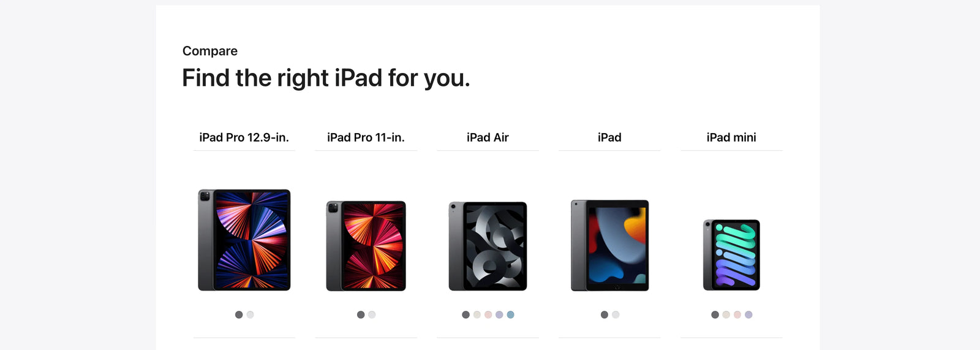The image size is (980, 350).
Task: Click the iPad mini product image
Action: point(731,255)
